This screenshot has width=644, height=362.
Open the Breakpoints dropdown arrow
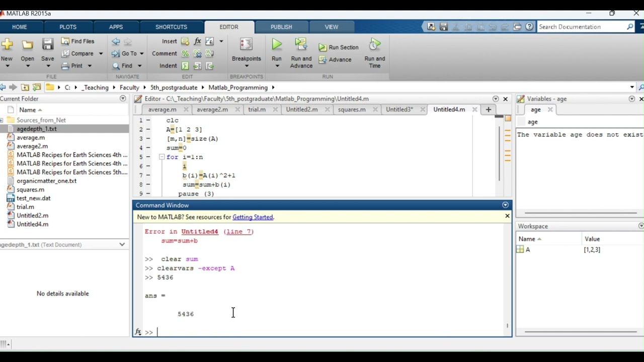(246, 66)
